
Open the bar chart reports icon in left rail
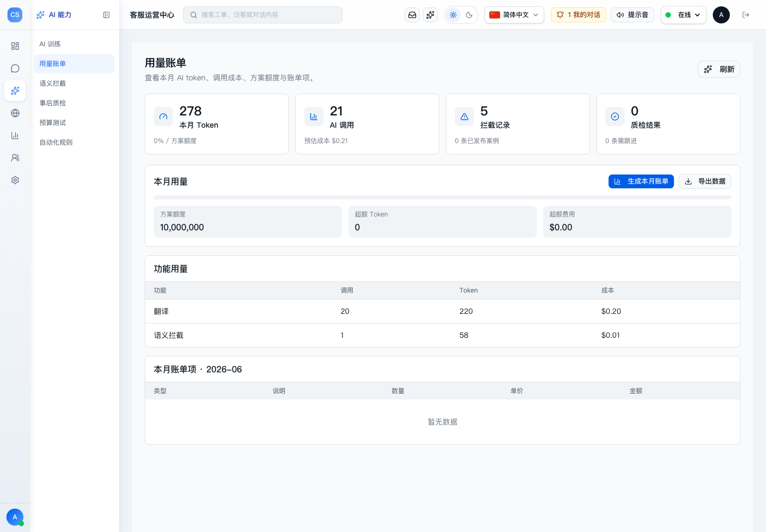(x=15, y=136)
